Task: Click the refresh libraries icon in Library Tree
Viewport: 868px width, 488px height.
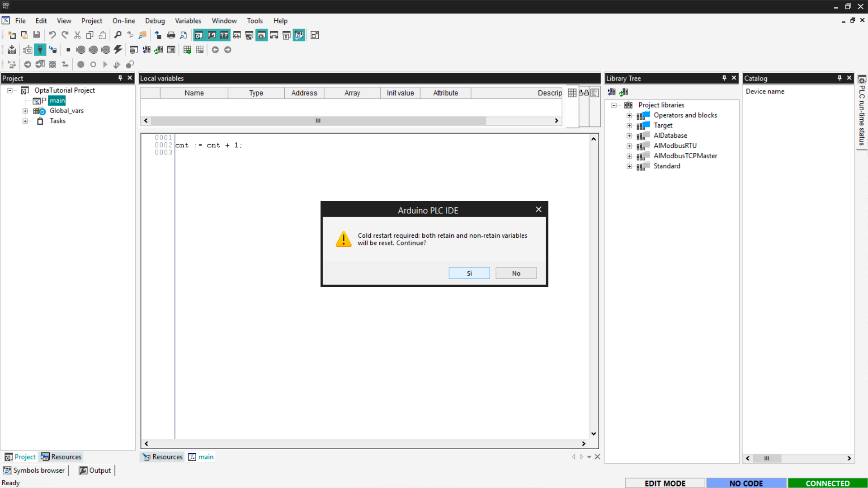Action: (x=624, y=92)
